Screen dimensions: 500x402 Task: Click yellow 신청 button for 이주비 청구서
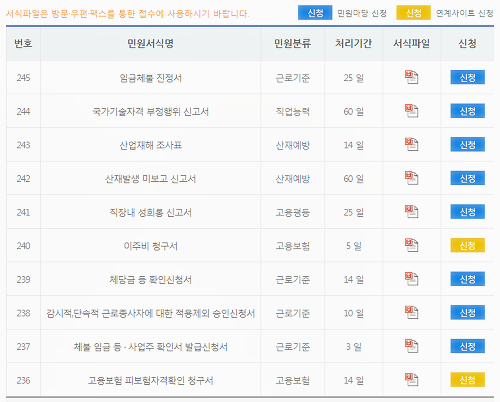(467, 246)
